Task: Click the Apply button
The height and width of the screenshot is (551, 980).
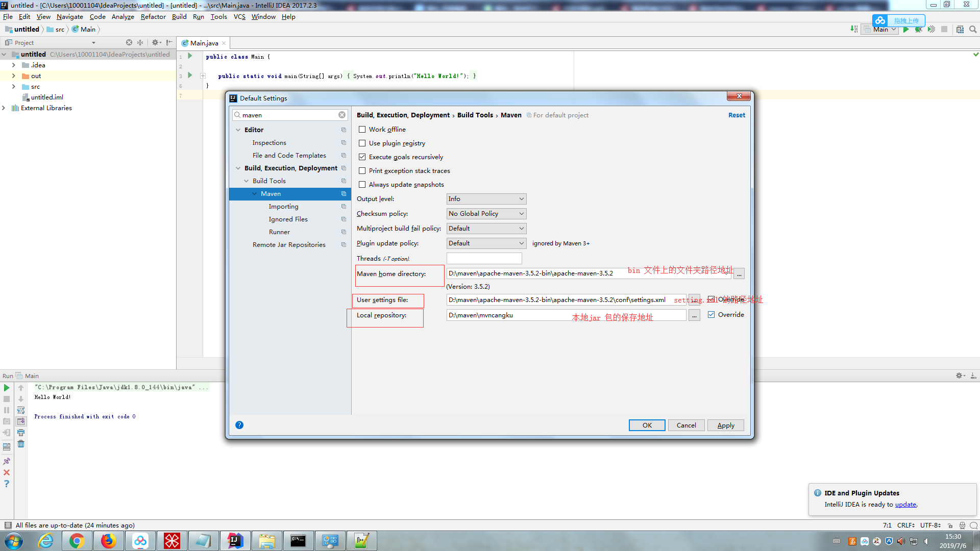Action: click(x=725, y=425)
